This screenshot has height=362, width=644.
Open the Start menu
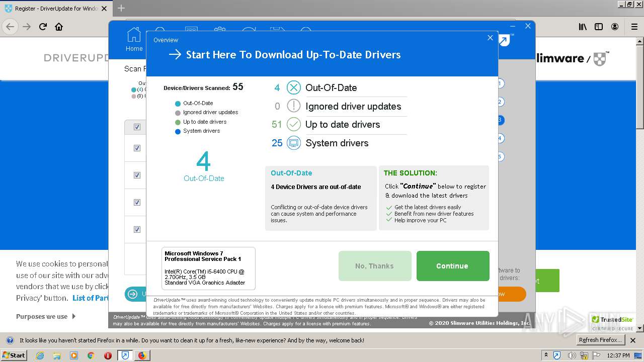(14, 355)
